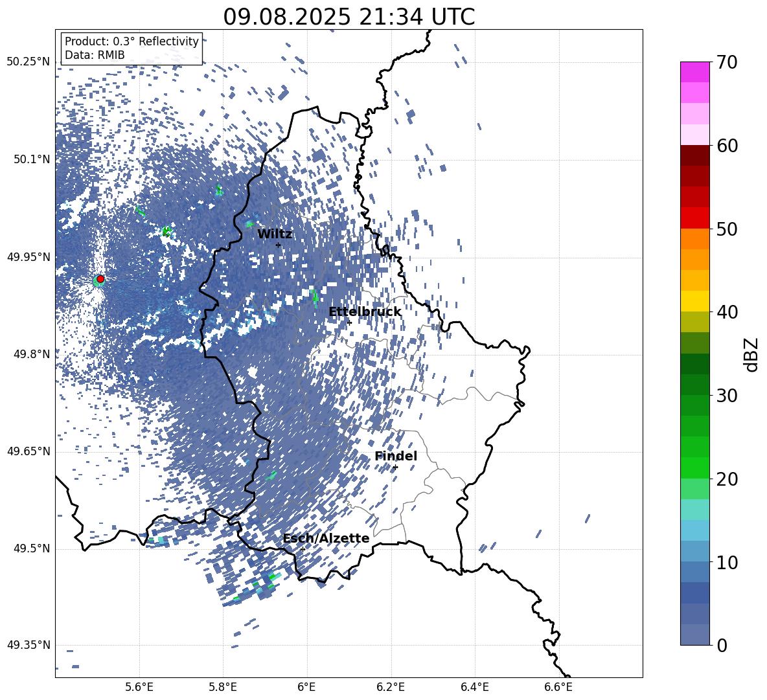Viewport: 767px width, 700px height.
Task: Click the 49.8°N latitude label
Action: 31,354
